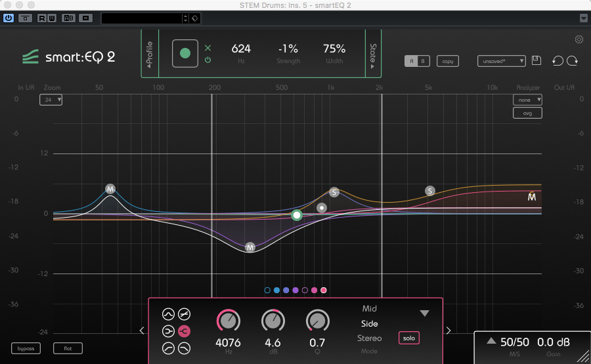The height and width of the screenshot is (364, 591).
Task: Choose the highlighted high shelf filter icon
Action: [x=184, y=331]
